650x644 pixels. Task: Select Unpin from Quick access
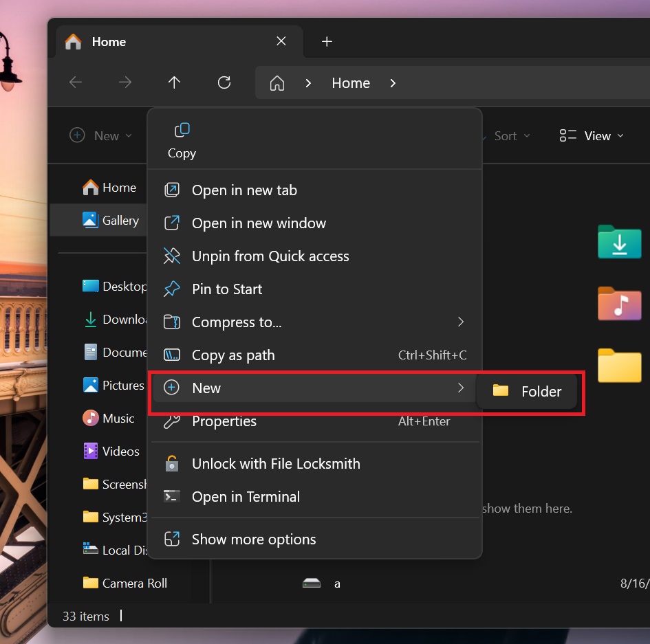[270, 256]
